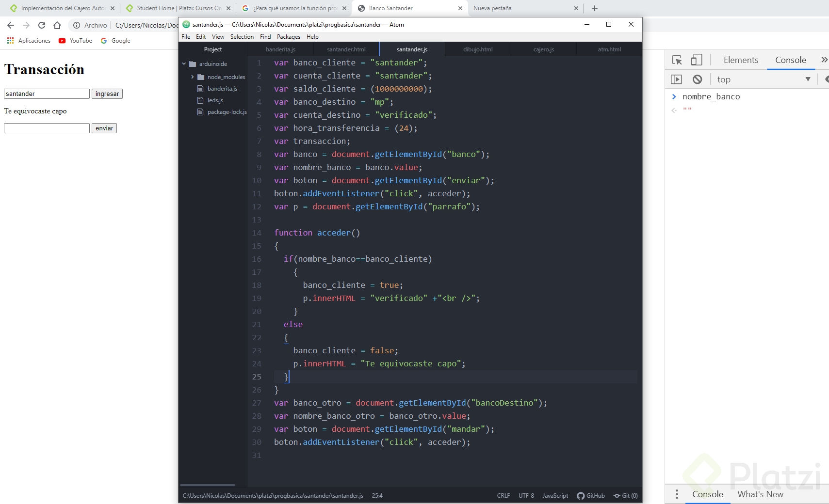Open the Atom View menu
Viewport: 829px width, 504px height.
[218, 37]
